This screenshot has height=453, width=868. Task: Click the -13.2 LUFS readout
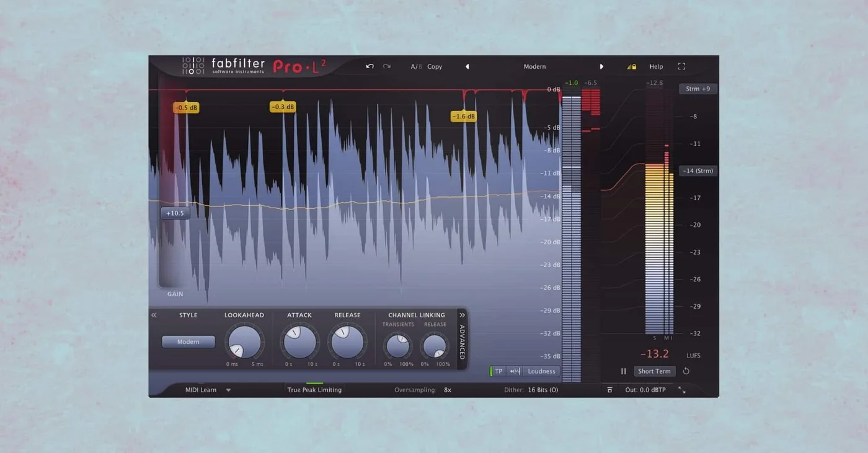[655, 354]
